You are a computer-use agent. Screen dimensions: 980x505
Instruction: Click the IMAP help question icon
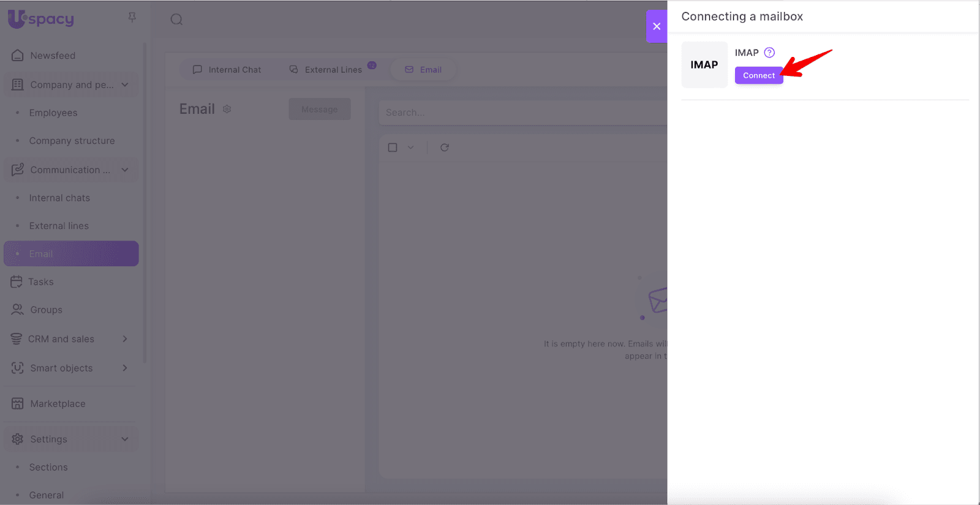pos(769,53)
